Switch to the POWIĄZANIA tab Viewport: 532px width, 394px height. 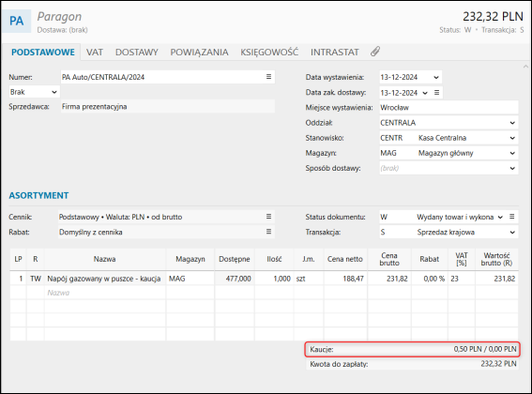[x=199, y=53]
